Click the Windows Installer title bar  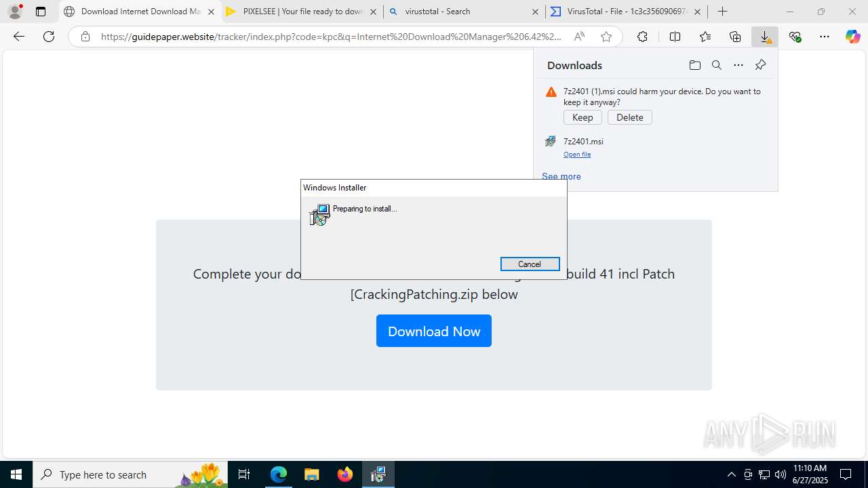(434, 188)
